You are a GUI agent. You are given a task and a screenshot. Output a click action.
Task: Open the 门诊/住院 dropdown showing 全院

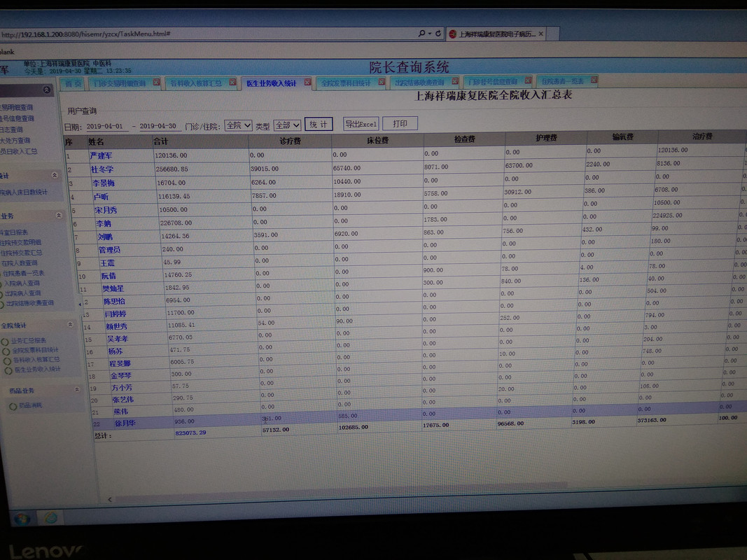[x=238, y=125]
